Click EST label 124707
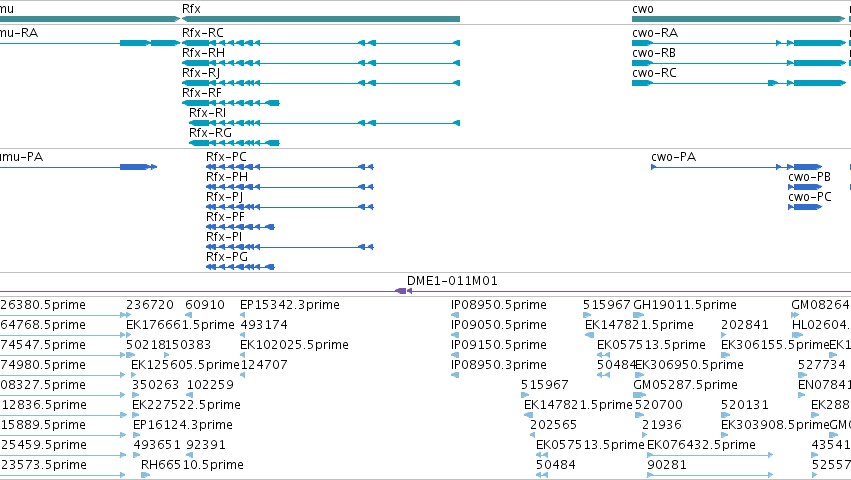The height and width of the screenshot is (480, 851). coord(264,365)
